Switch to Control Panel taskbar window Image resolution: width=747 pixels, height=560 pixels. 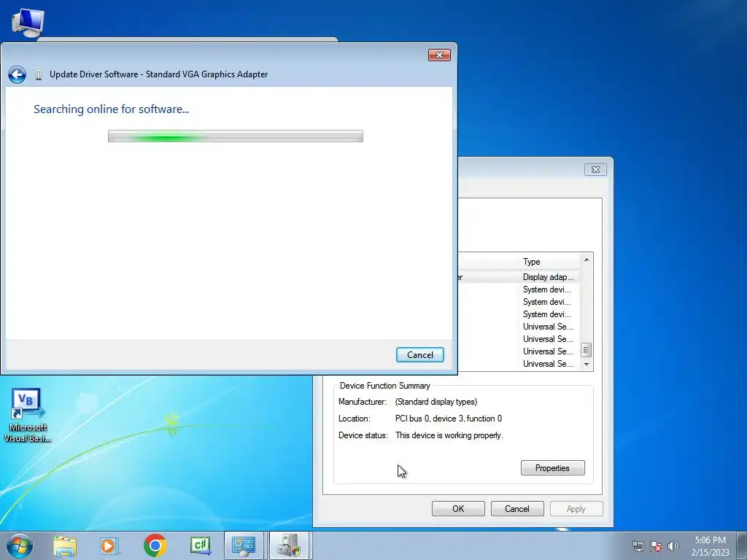click(x=244, y=545)
